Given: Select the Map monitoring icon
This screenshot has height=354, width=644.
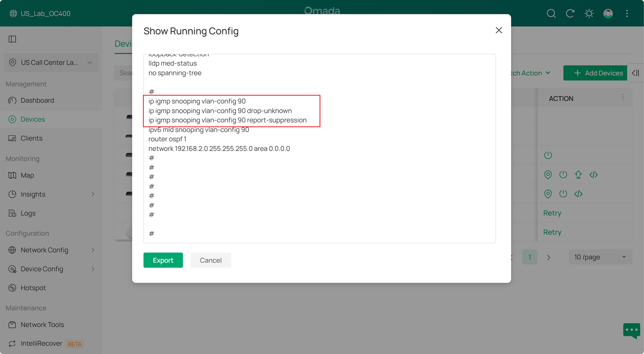Looking at the screenshot, I should [x=12, y=175].
